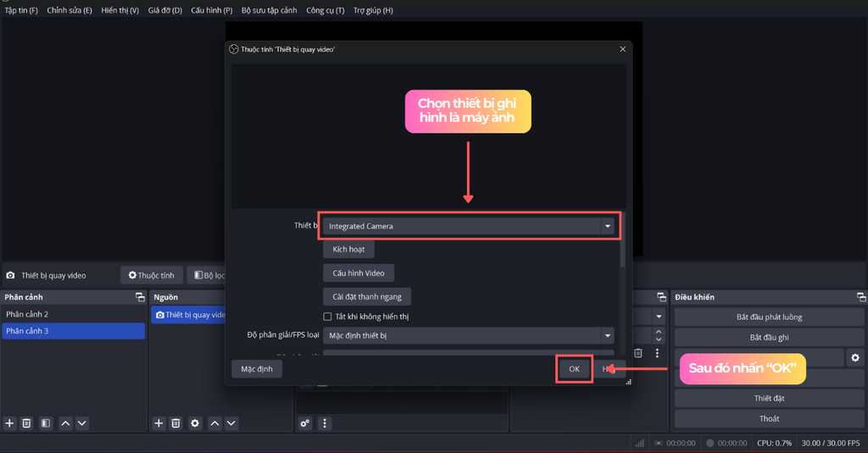Open audio mixer three-dot menu
Image resolution: width=868 pixels, height=453 pixels.
[x=325, y=423]
